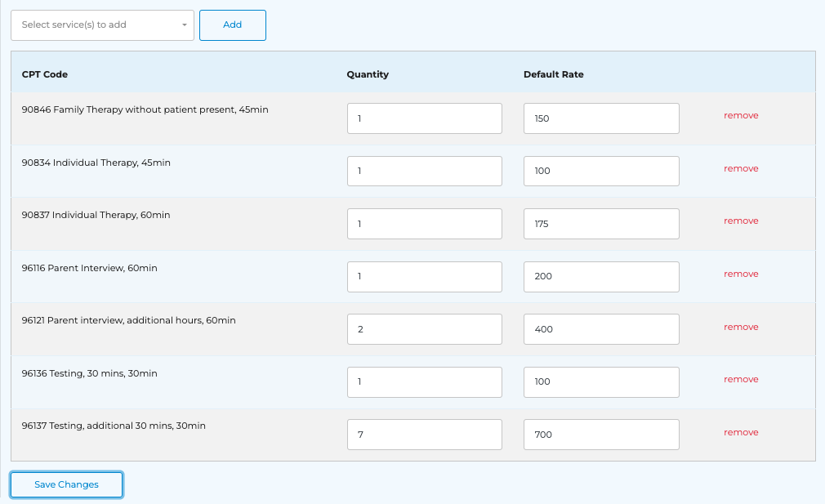The width and height of the screenshot is (825, 504).
Task: Remove the 96116 Parent Interview service
Action: [741, 274]
